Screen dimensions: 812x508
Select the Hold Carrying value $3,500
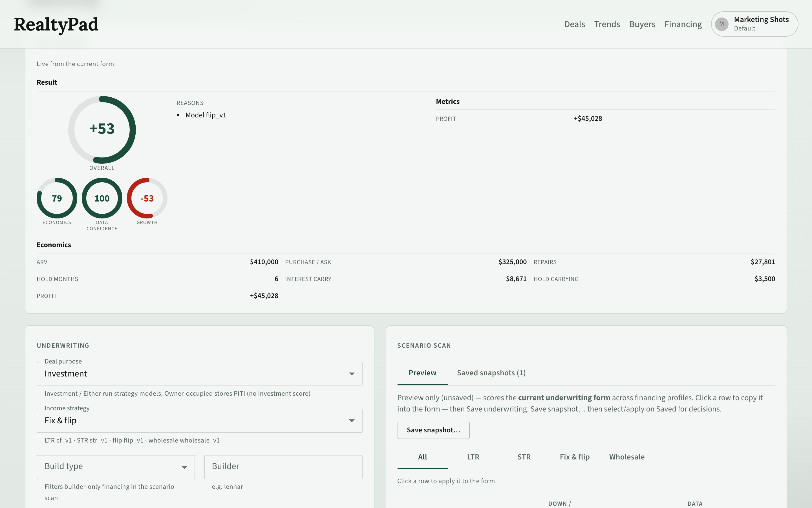(765, 279)
